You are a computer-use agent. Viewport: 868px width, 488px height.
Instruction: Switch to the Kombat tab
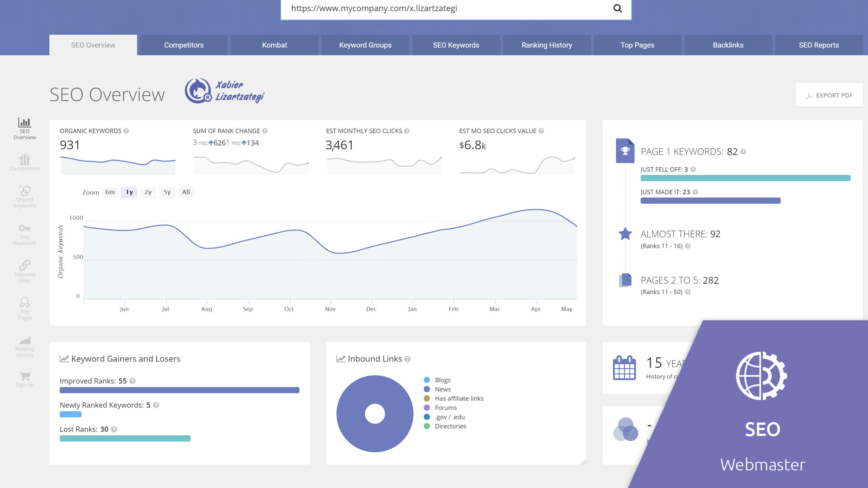point(274,45)
